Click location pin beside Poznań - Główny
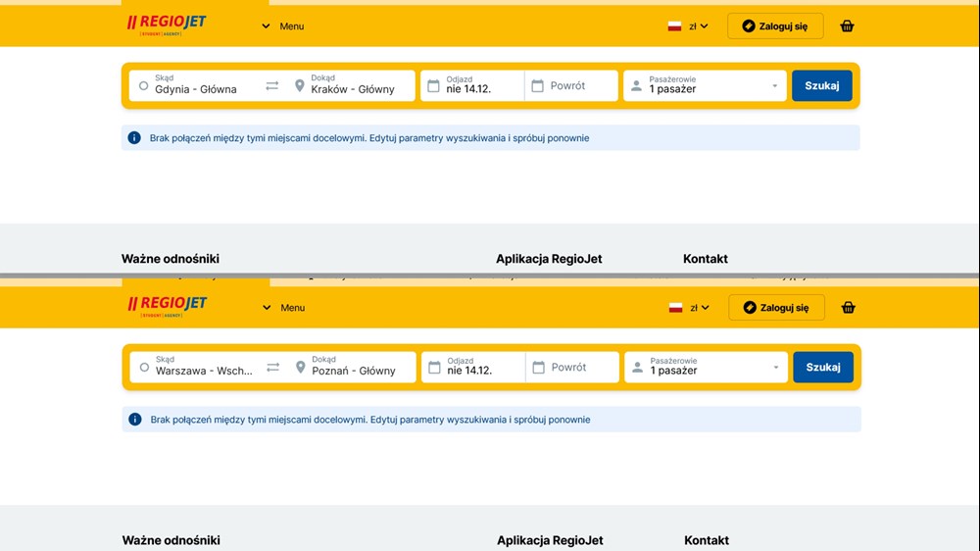The image size is (980, 551). coord(301,368)
